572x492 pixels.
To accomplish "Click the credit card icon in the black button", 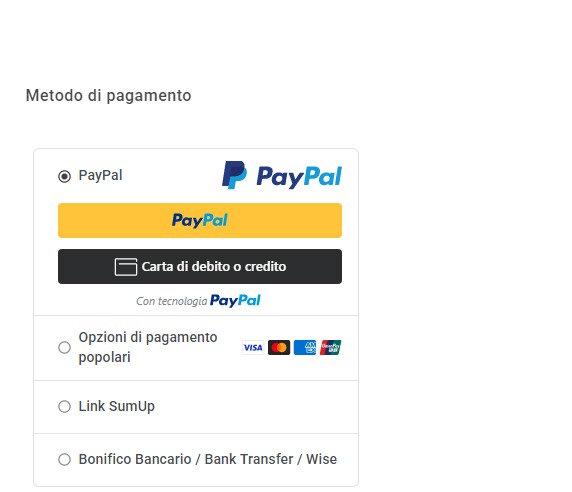I will point(126,267).
